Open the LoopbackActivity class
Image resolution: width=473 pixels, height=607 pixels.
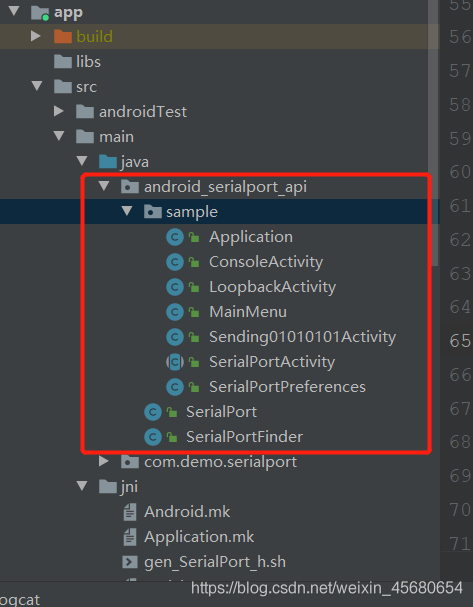coord(272,287)
